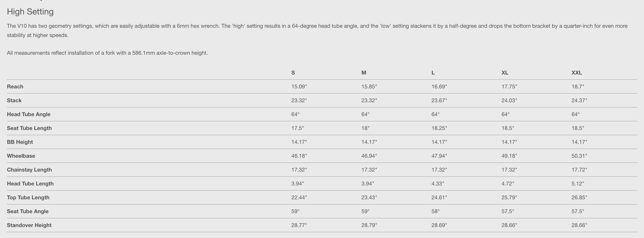Click the S size column header
The height and width of the screenshot is (238, 644).
pyautogui.click(x=293, y=73)
